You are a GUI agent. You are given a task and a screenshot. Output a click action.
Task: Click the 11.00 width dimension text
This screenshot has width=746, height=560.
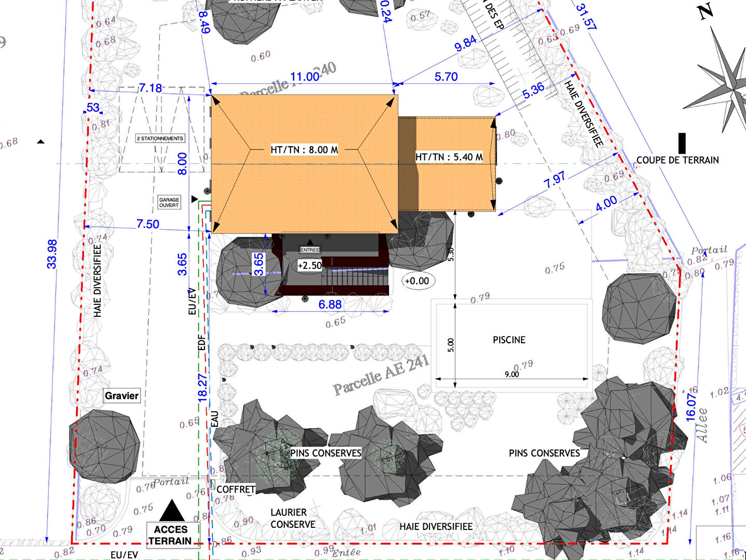pyautogui.click(x=305, y=77)
